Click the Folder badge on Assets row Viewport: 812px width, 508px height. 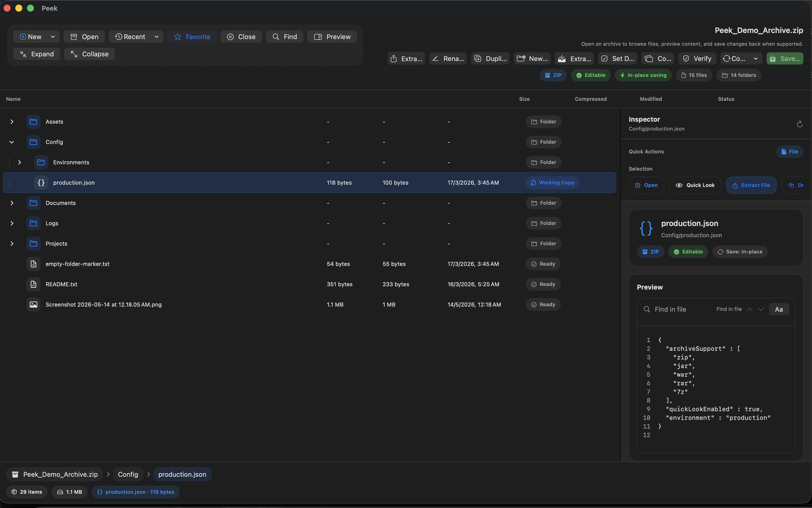click(544, 122)
